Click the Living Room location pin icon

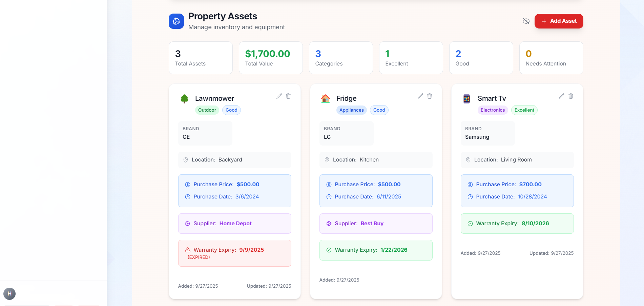[468, 160]
